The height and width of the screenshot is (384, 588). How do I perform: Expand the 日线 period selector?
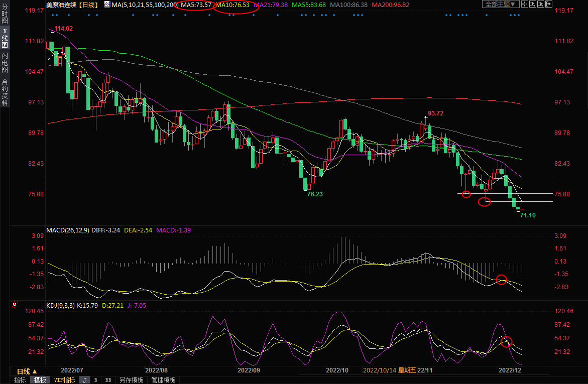(x=27, y=371)
